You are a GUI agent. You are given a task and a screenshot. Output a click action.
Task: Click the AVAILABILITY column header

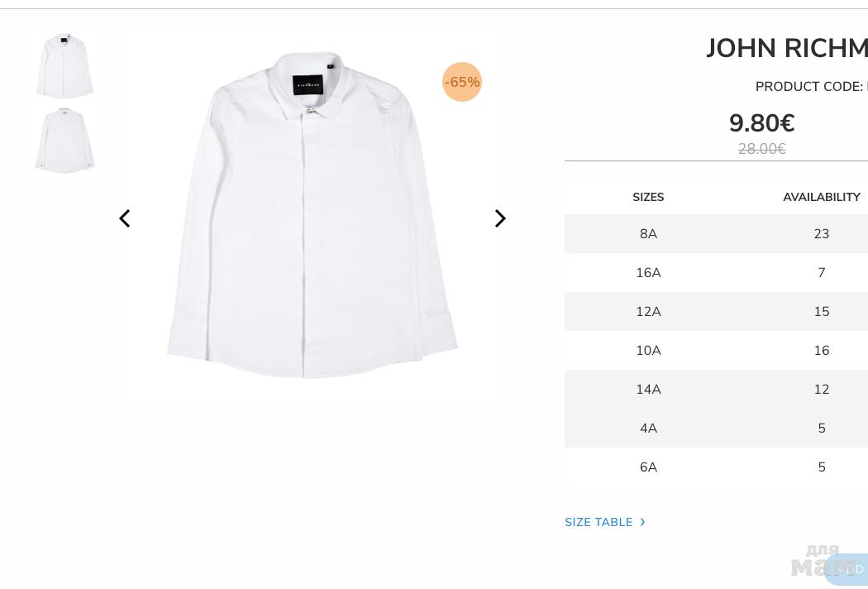tap(821, 197)
